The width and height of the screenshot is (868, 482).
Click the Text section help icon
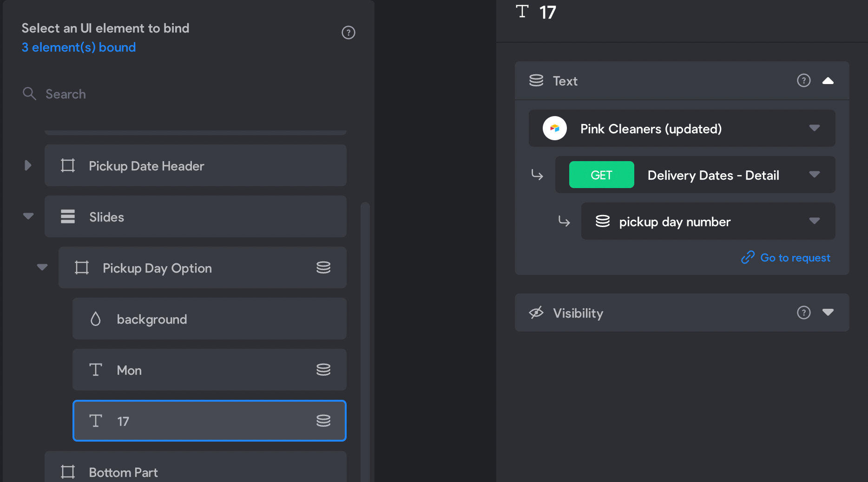[x=803, y=80]
